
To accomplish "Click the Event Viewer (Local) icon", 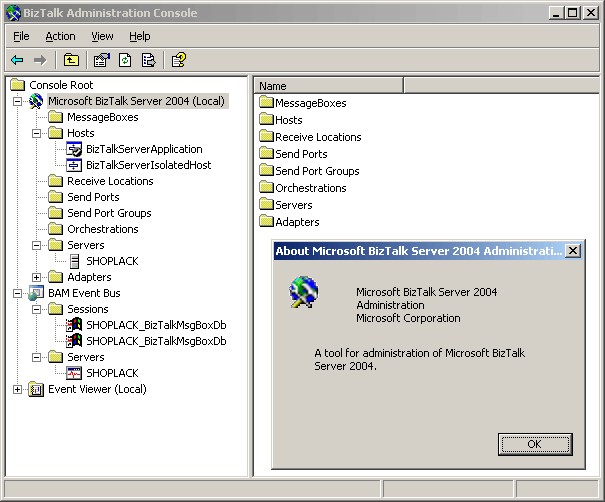I will 36,389.
